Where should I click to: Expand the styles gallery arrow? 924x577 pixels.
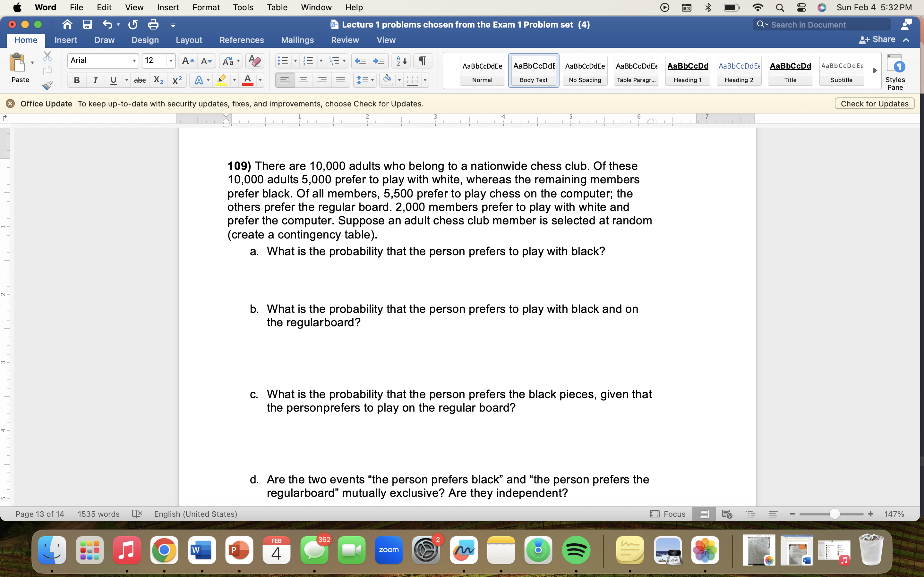point(875,71)
